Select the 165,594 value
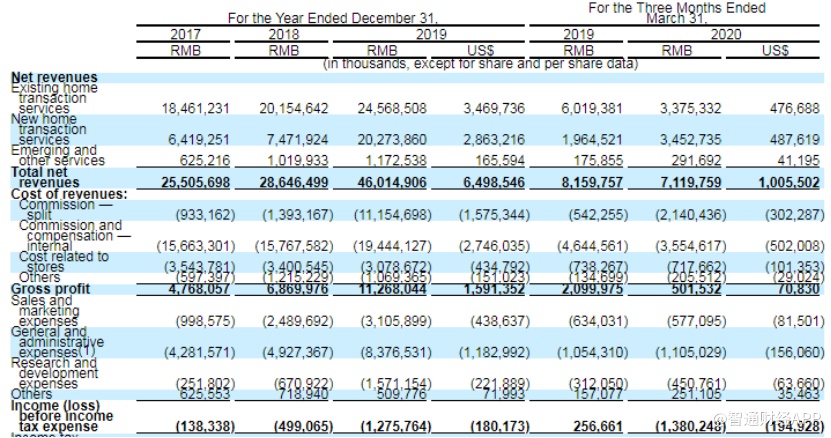This screenshot has height=438, width=831. point(500,161)
